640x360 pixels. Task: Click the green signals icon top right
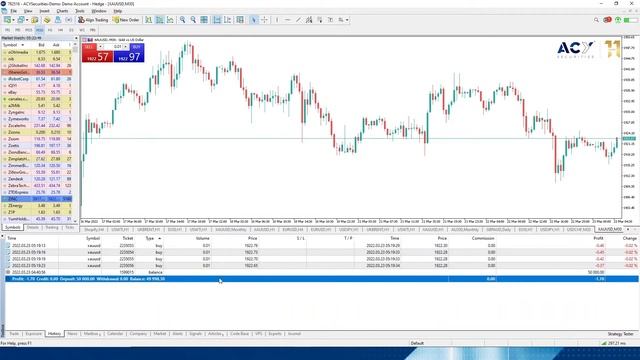coord(618,20)
